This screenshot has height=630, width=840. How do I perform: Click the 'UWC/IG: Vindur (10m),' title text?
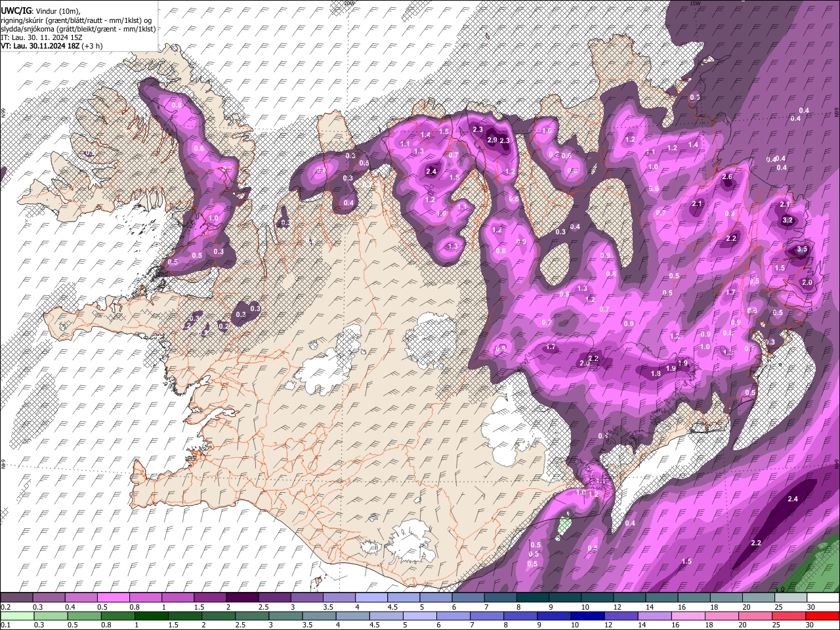tap(41, 11)
